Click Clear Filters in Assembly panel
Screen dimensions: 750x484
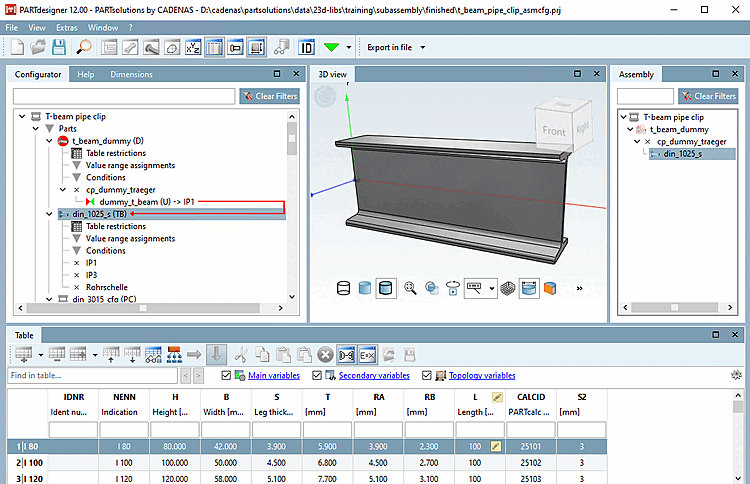(707, 96)
